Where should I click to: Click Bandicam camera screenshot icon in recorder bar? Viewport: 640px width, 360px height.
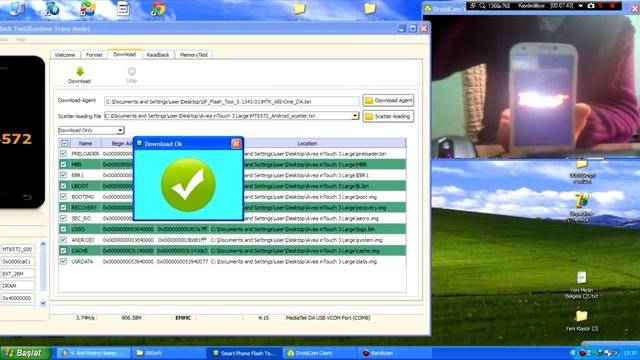tap(591, 6)
